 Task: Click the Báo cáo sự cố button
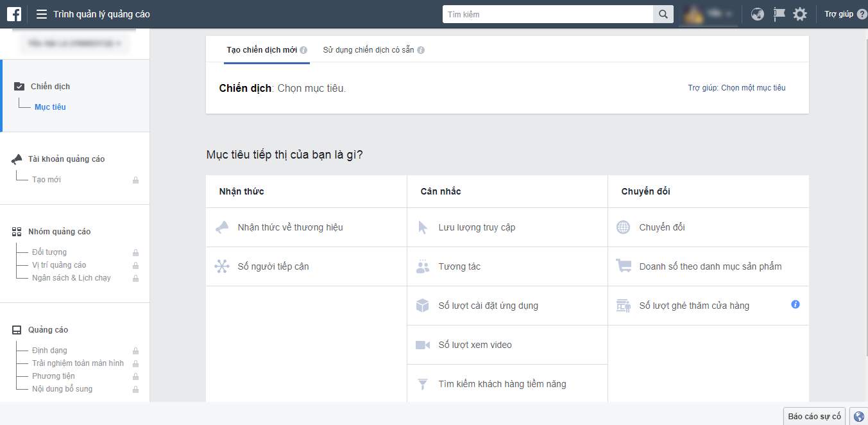[x=813, y=416]
